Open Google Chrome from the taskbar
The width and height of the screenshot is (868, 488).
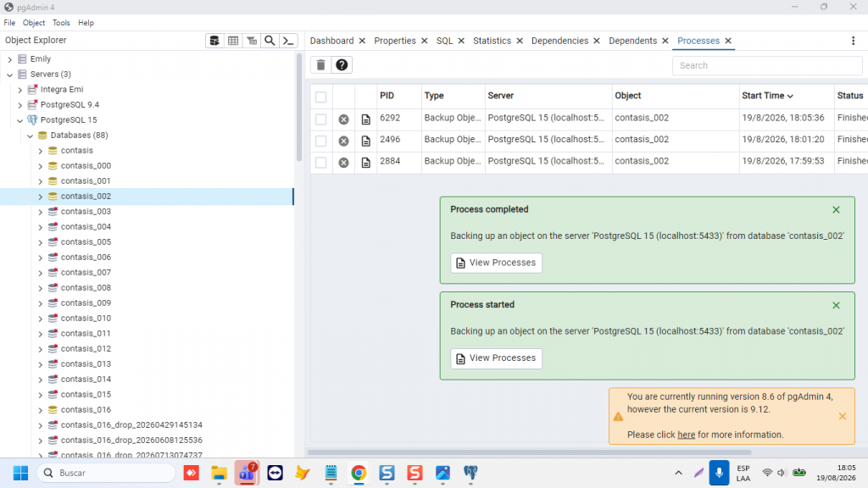pos(359,473)
